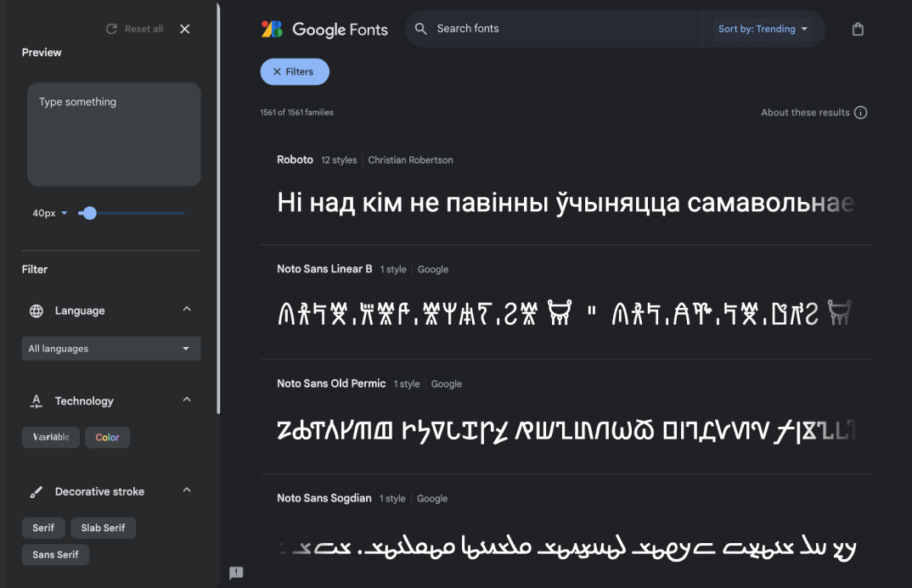Click the Sogdian sample text preview
Image resolution: width=912 pixels, height=588 pixels.
click(x=567, y=547)
